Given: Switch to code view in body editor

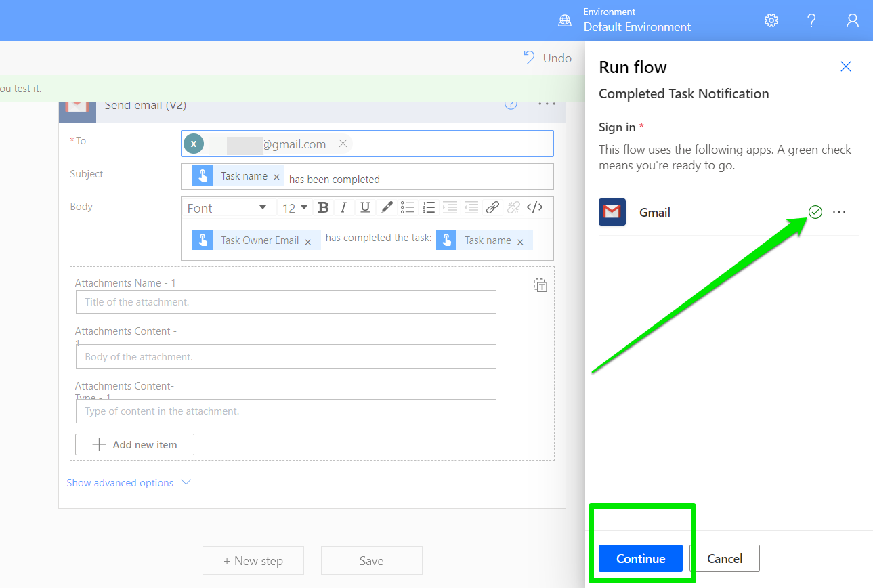Looking at the screenshot, I should [x=534, y=208].
